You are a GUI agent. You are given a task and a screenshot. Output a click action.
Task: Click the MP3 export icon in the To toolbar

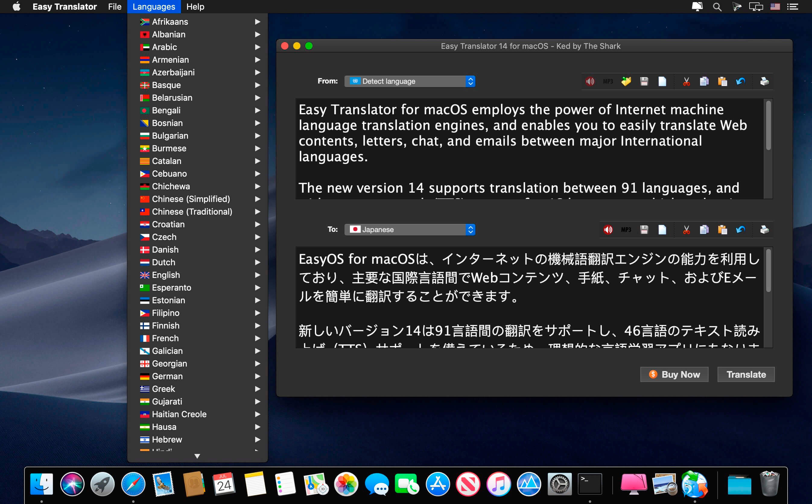tap(626, 229)
